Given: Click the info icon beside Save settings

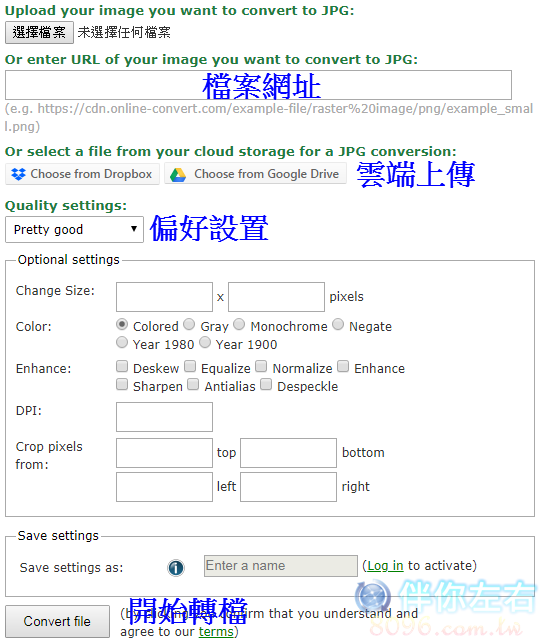Looking at the screenshot, I should click(176, 568).
